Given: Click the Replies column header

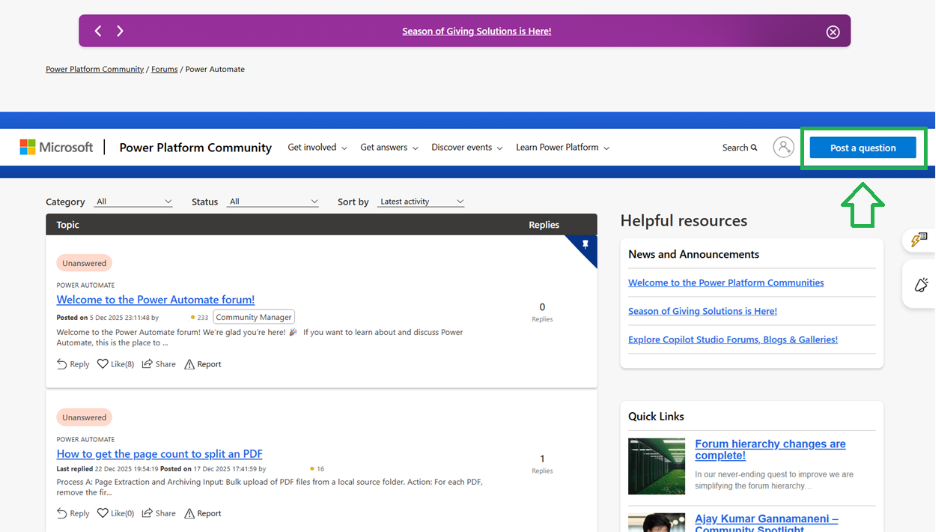Looking at the screenshot, I should point(544,225).
